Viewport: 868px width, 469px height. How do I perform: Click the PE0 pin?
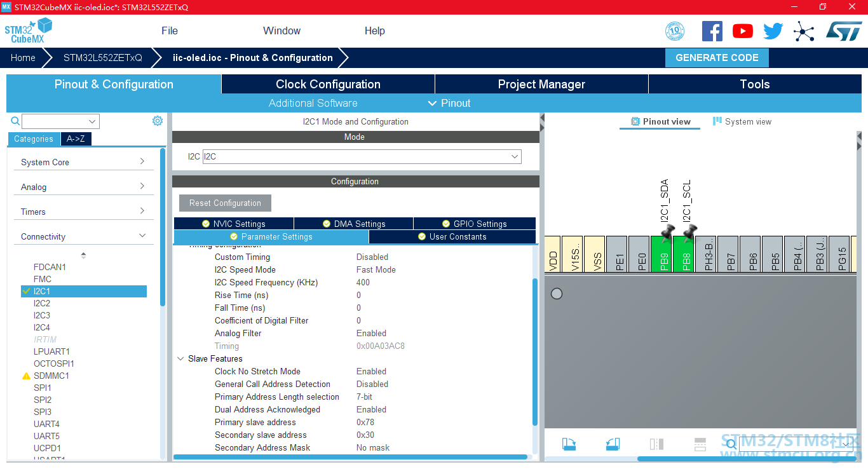coord(639,255)
